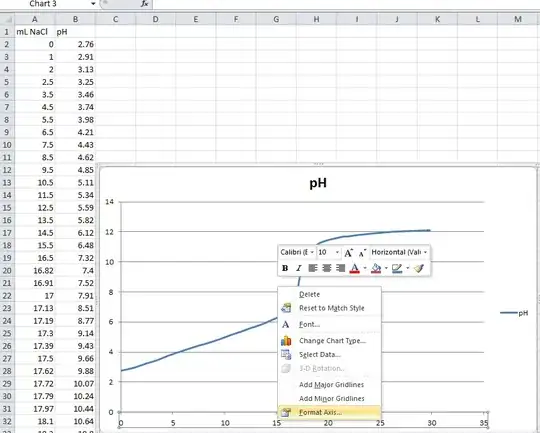540x433 pixels.
Task: Select Reset to Match Style
Action: click(x=330, y=308)
